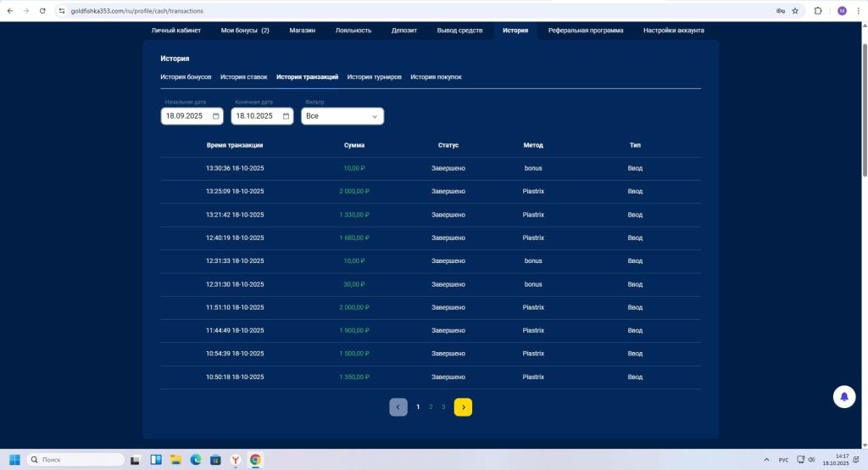The image size is (868, 470).
Task: Expand the Все filter dropdown
Action: pos(342,116)
